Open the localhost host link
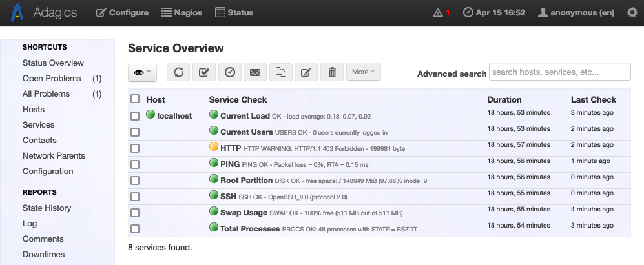The height and width of the screenshot is (265, 644). pyautogui.click(x=174, y=116)
